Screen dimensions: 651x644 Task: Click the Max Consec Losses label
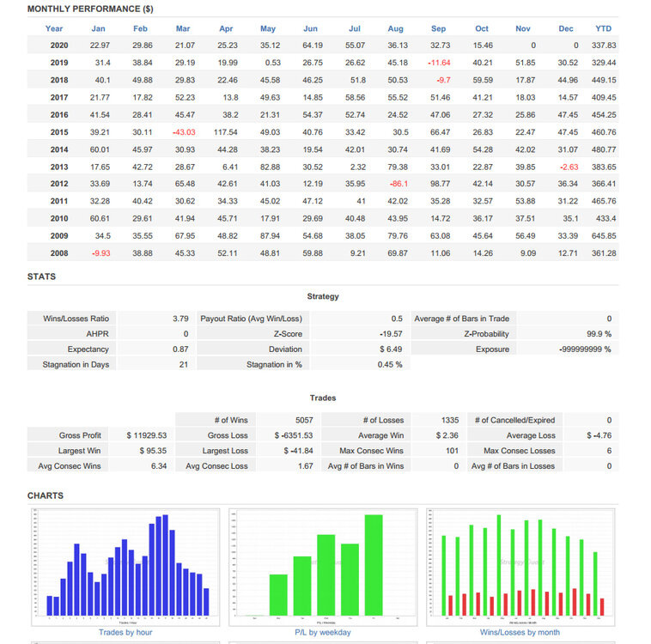tap(519, 451)
